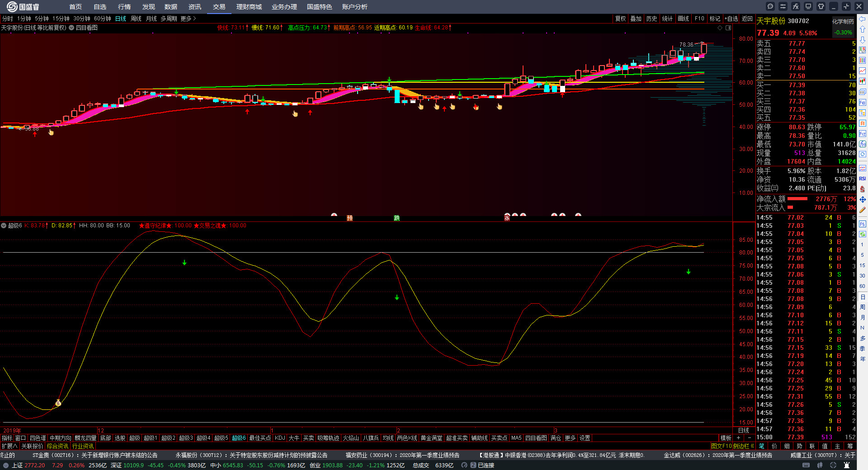The height and width of the screenshot is (470, 868).
Task: Click the 返回 return button
Action: pyautogui.click(x=747, y=19)
